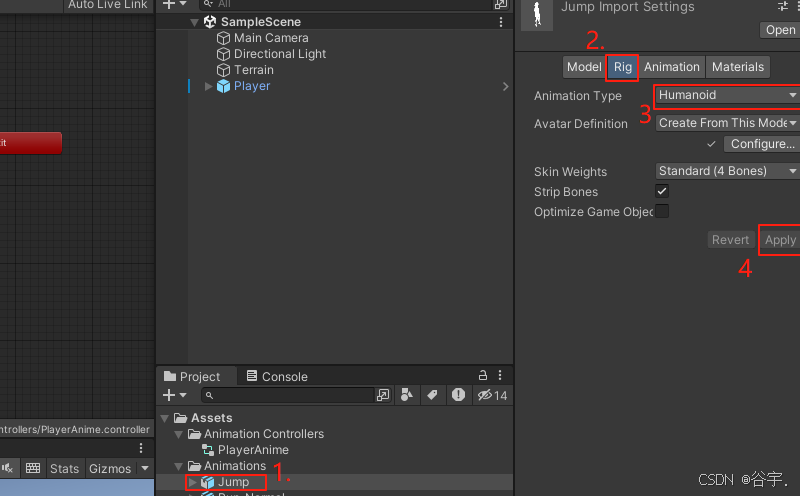Switch to the Model tab
This screenshot has width=800, height=496.
[584, 67]
